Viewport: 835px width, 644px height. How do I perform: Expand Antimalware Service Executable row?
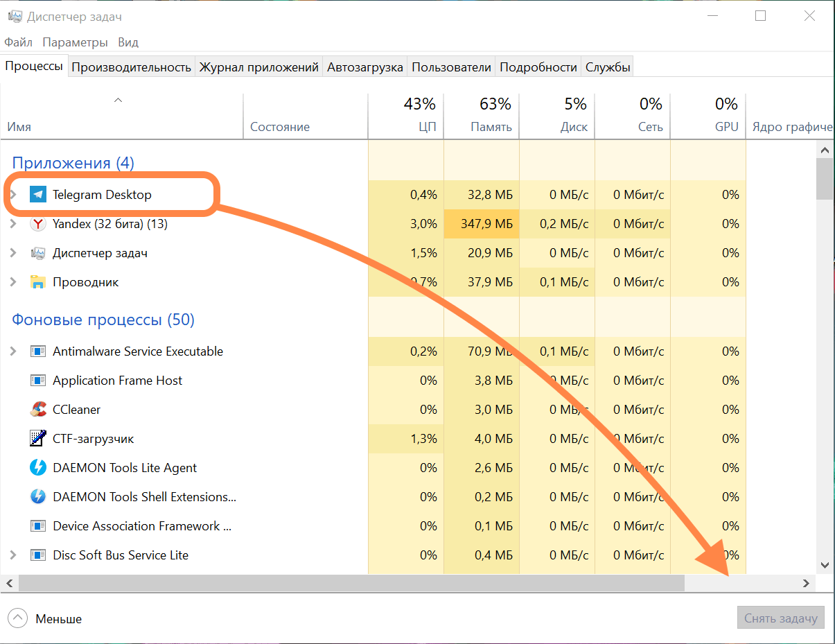click(x=13, y=351)
